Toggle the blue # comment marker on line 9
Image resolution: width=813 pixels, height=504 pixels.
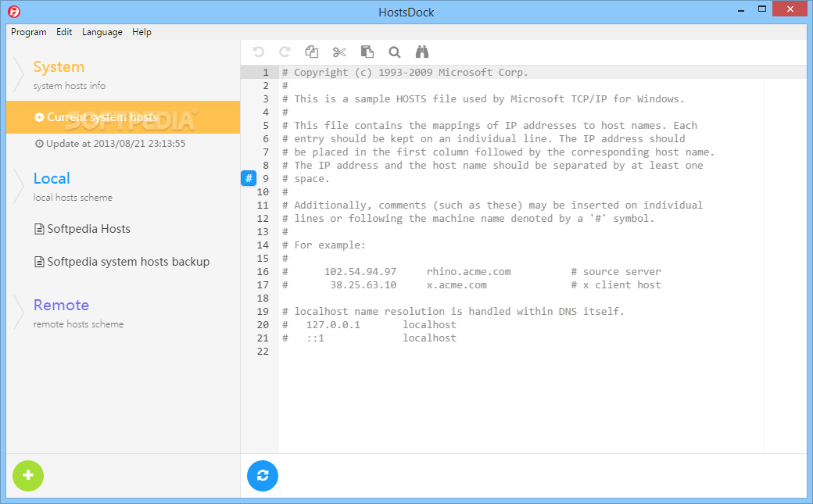coord(249,178)
